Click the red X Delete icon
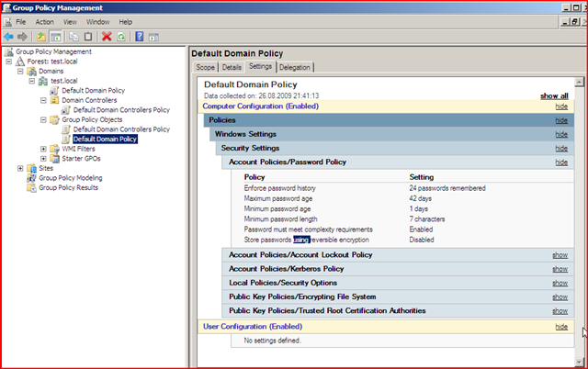Screen dimensions: 588x369 tap(107, 37)
